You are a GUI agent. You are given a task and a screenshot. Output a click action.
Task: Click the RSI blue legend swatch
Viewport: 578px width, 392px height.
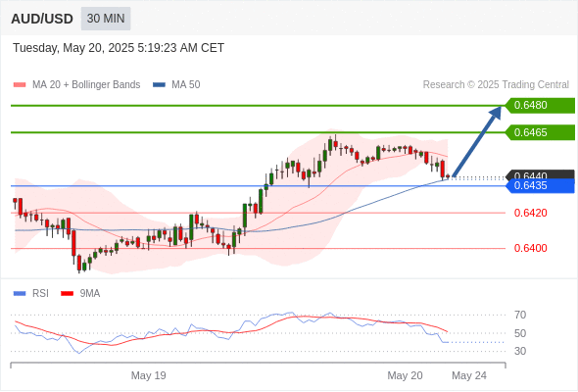(x=20, y=294)
